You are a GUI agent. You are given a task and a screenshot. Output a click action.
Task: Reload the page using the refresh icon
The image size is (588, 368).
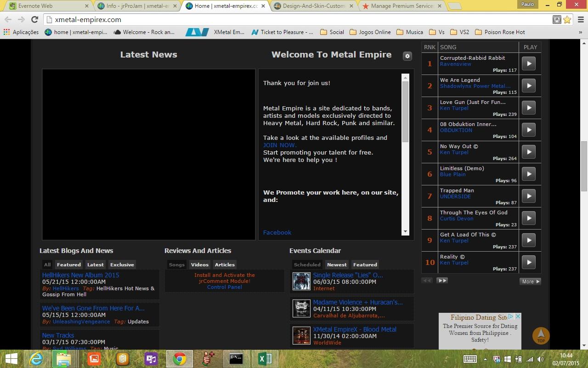click(x=34, y=19)
